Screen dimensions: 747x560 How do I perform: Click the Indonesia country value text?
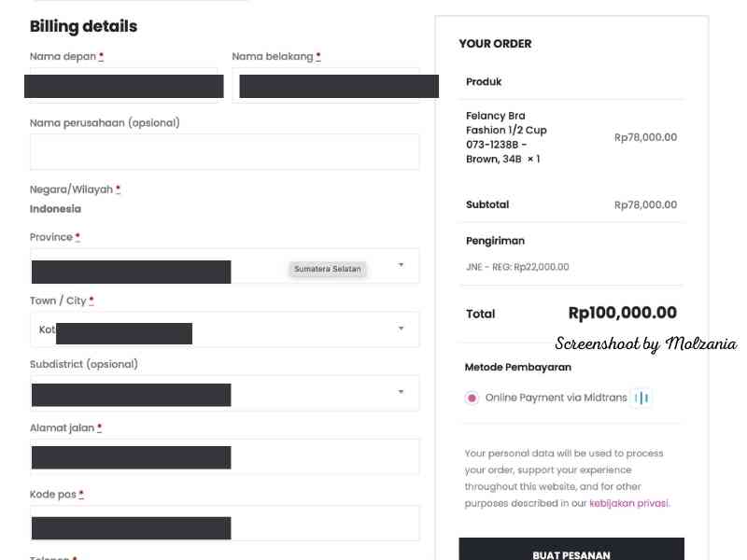coord(55,209)
